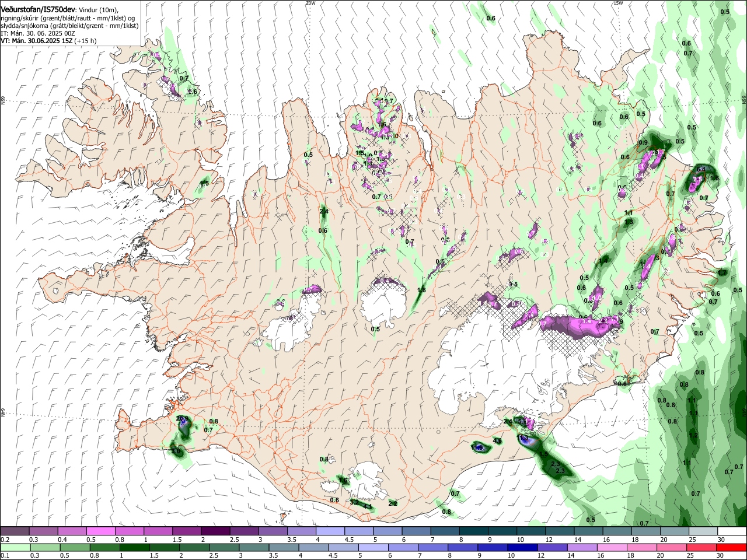Click the 0.9 precipitation value in northeast

[x=643, y=142]
